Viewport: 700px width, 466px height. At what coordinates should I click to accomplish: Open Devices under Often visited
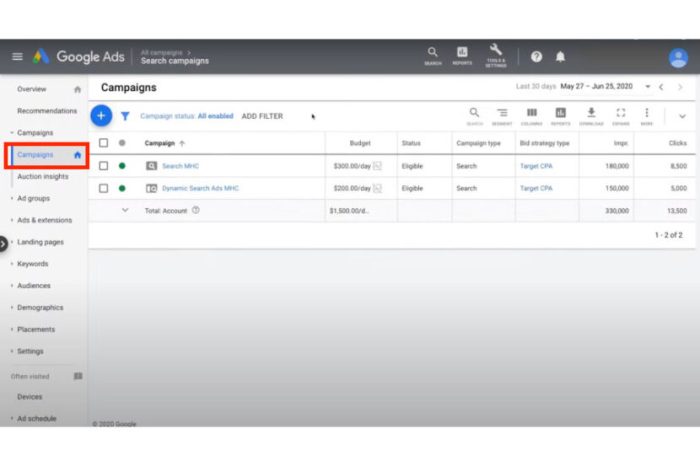coord(29,397)
